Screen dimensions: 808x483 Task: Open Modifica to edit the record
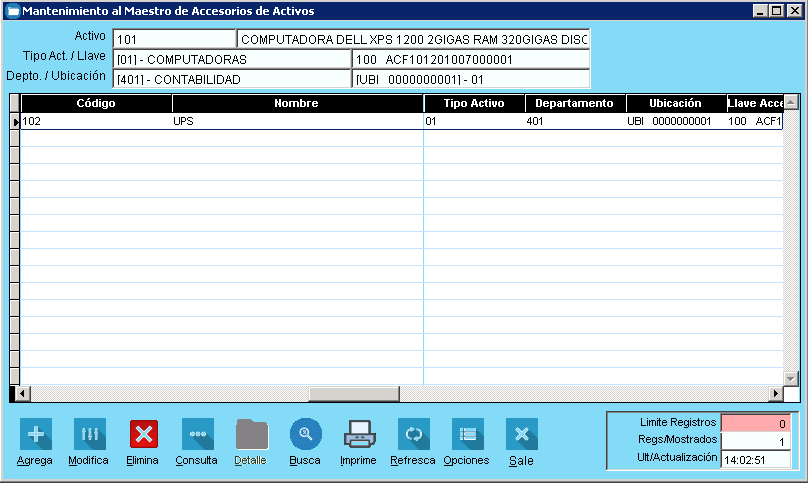point(89,434)
